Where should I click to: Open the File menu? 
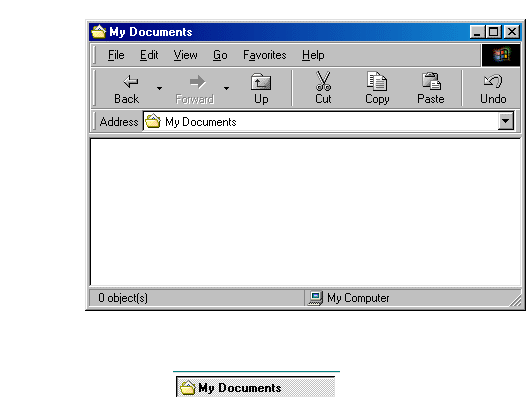click(x=116, y=55)
